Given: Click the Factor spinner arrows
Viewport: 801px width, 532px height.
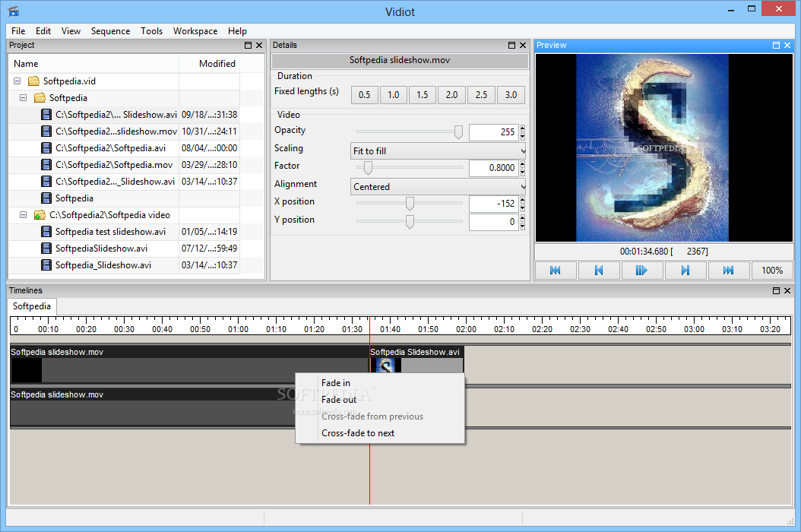Looking at the screenshot, I should point(523,168).
